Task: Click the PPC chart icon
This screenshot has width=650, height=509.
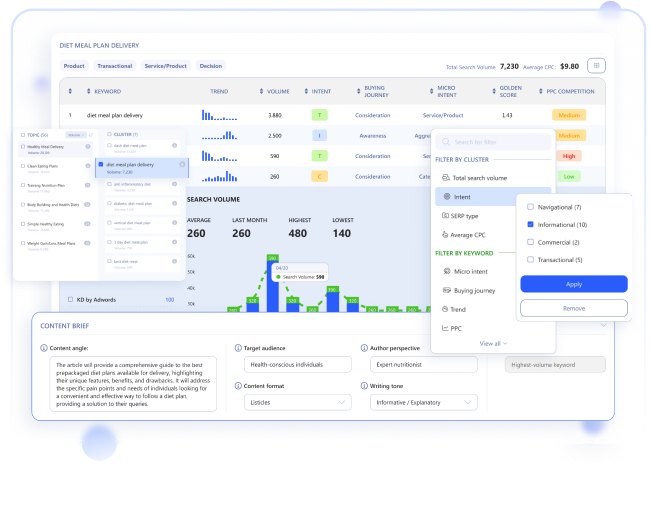Action: tap(445, 328)
